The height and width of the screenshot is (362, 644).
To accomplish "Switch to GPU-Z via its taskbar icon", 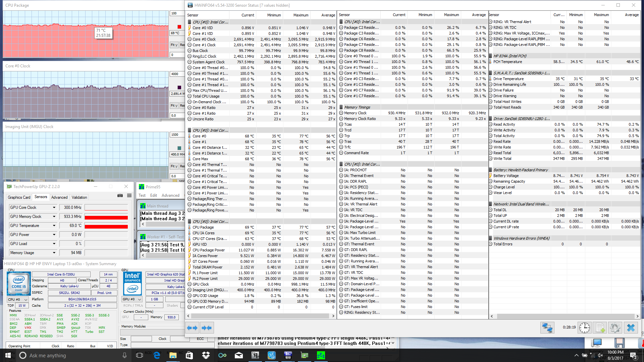I will (305, 355).
